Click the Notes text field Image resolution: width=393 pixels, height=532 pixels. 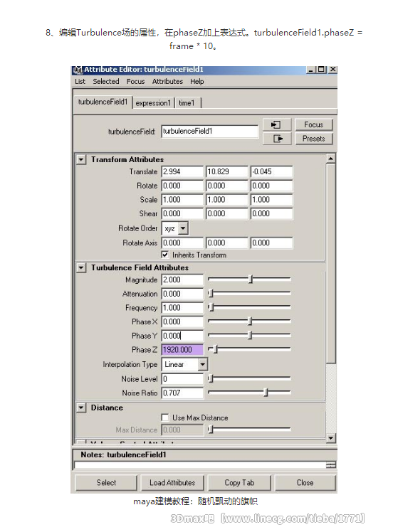tap(200, 465)
